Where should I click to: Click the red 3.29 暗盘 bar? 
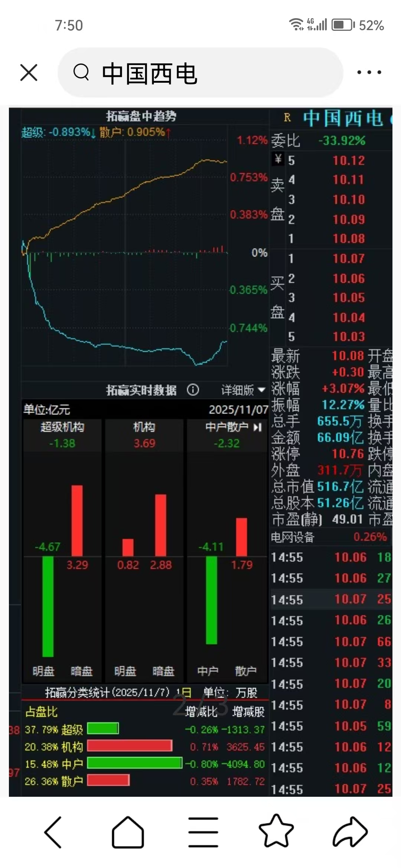pyautogui.click(x=77, y=520)
